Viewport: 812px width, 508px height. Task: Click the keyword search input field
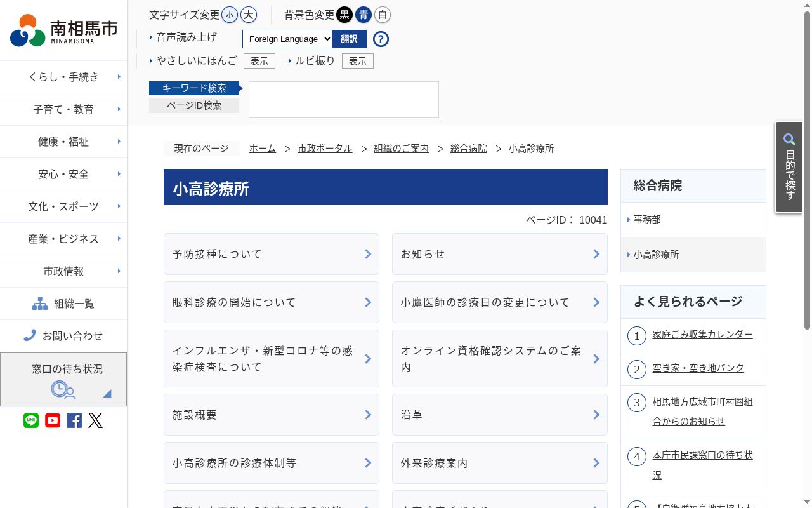pyautogui.click(x=344, y=100)
